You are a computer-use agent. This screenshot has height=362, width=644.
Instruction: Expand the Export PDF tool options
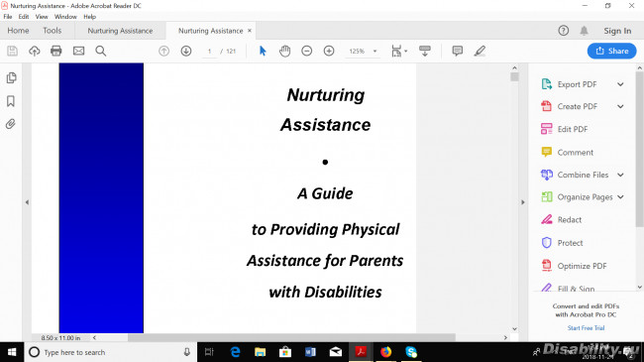[620, 84]
